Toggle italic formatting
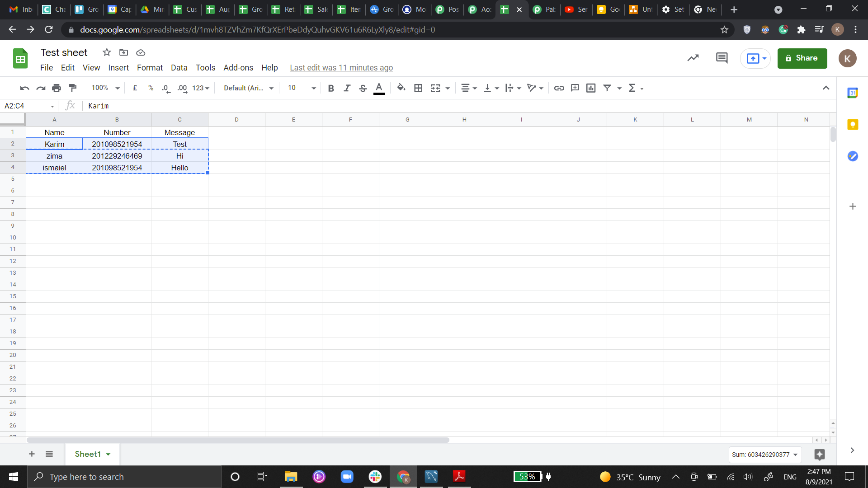 click(347, 88)
